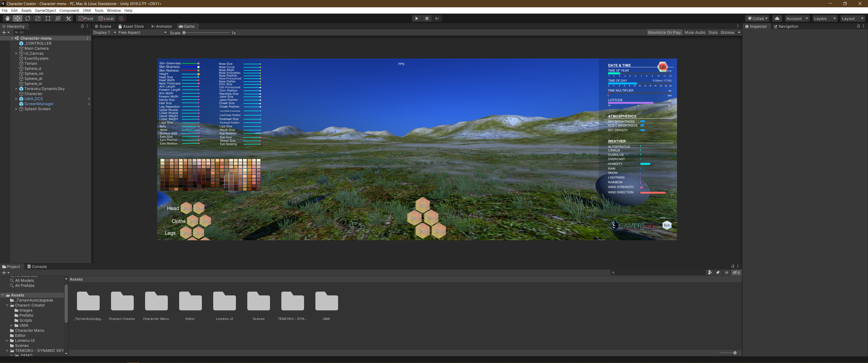Select the Rotate tool

point(28,18)
